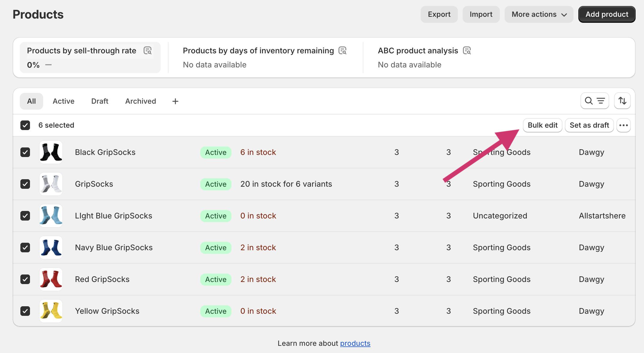Open Navy Blue GripSocks thumbnail

click(x=51, y=248)
